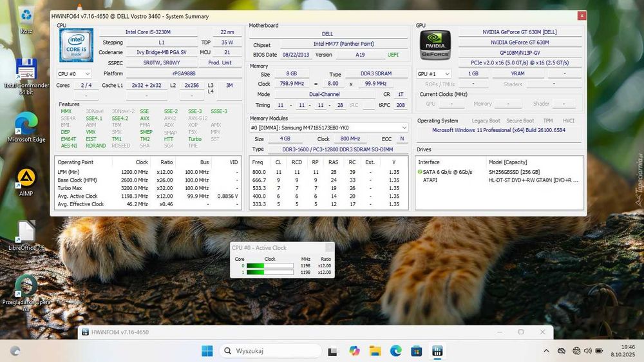Click the Dual-Channel mode value
644x362 pixels.
tap(325, 95)
